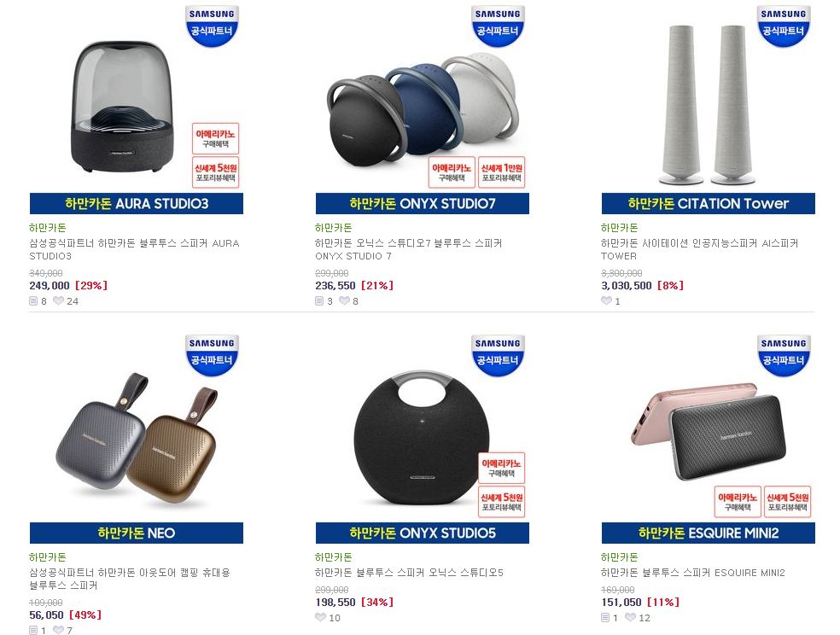This screenshot has width=840, height=635.
Task: Open the AURA STUDIO3 product image
Action: point(136,108)
